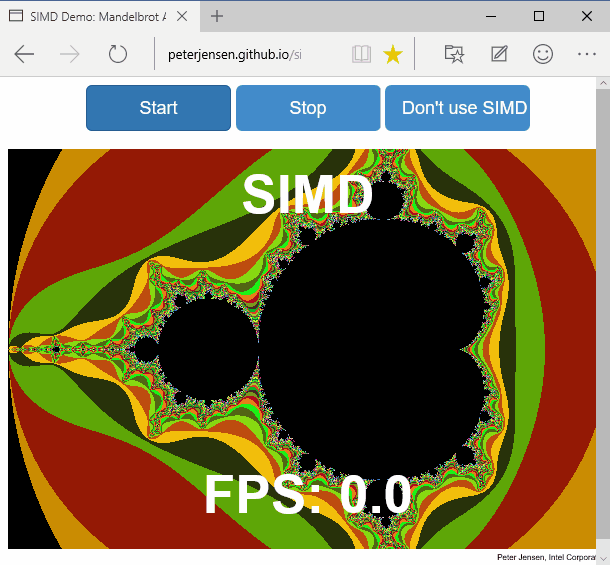Make a Web Note
This screenshot has height=565, width=610.
tap(499, 54)
